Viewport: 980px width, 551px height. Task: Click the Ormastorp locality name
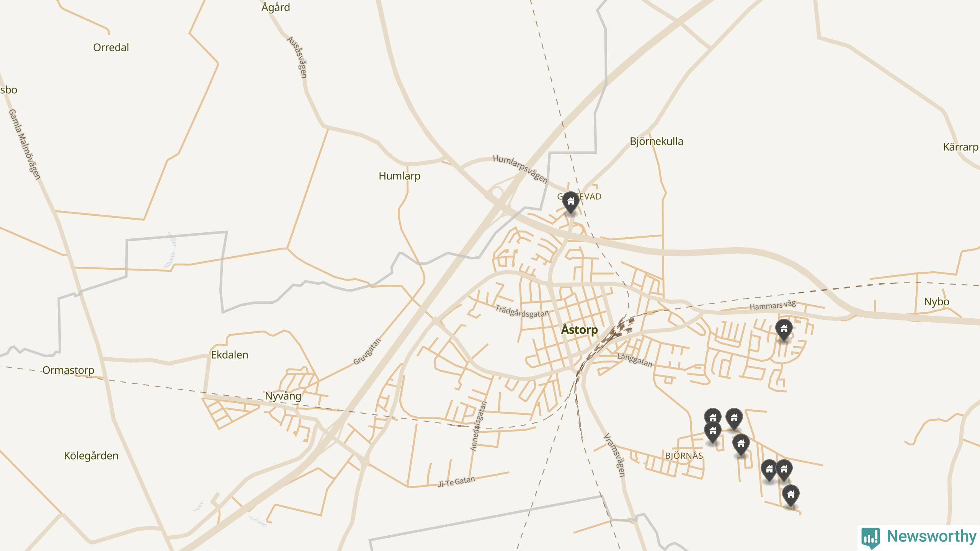pos(68,370)
